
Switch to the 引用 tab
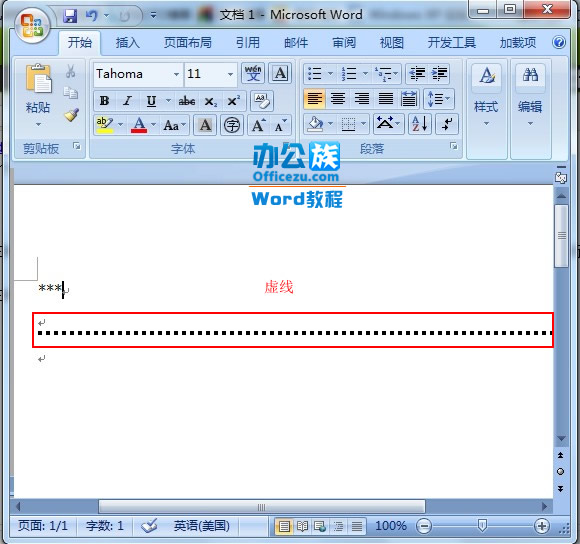[x=247, y=43]
